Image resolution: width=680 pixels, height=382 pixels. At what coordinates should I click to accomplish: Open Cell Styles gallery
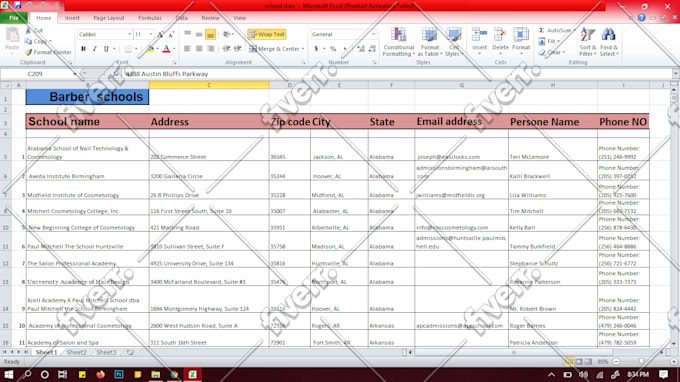[x=454, y=42]
